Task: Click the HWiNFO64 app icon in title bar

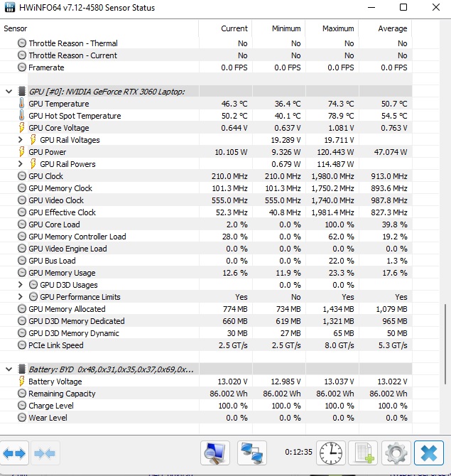Action: point(10,7)
